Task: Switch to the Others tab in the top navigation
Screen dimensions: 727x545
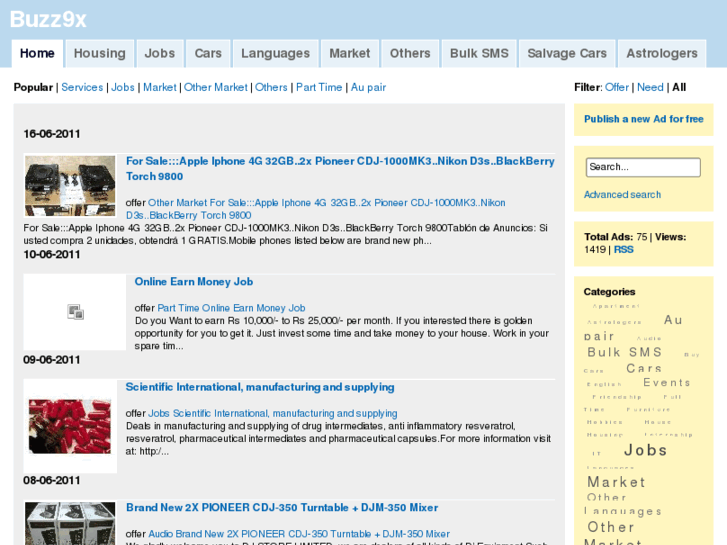Action: [x=410, y=53]
